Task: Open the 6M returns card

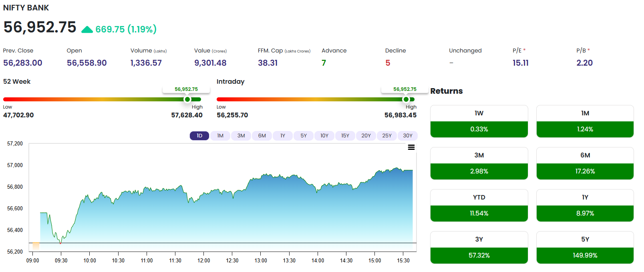Action: (585, 163)
